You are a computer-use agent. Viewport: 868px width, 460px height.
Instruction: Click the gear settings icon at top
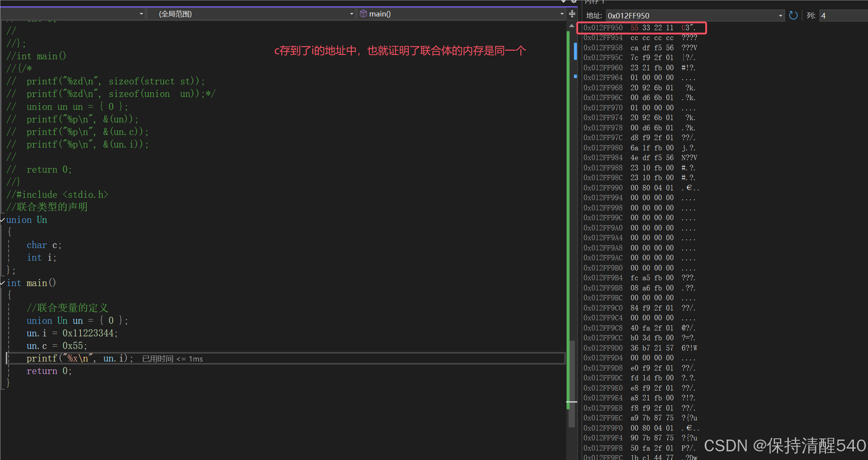[574, 2]
